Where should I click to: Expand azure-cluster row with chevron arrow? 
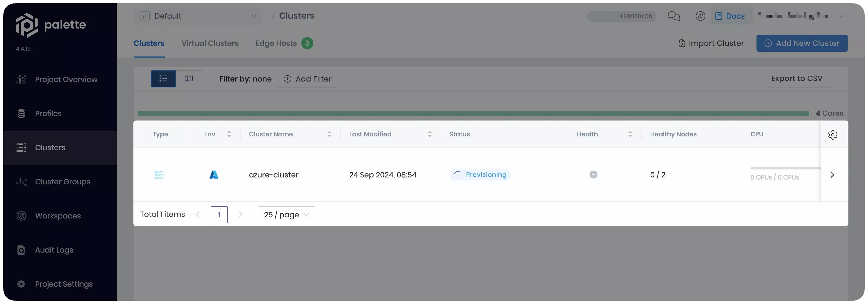pyautogui.click(x=832, y=175)
